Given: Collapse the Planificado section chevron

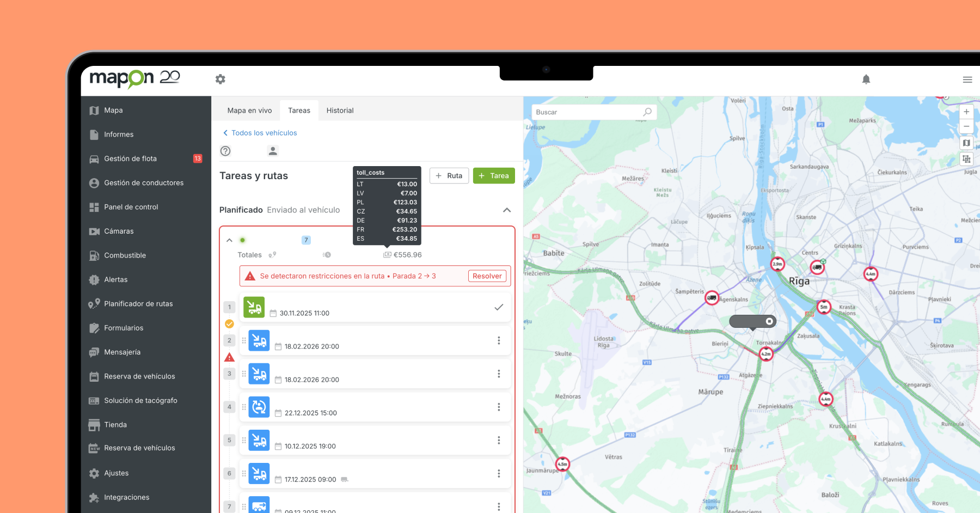Looking at the screenshot, I should click(x=507, y=210).
